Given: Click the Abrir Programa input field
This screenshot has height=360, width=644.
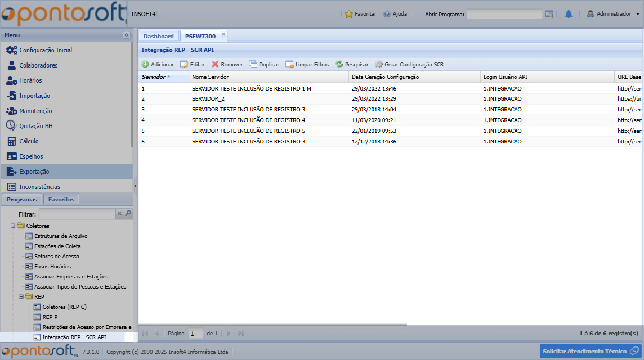Looking at the screenshot, I should 504,14.
